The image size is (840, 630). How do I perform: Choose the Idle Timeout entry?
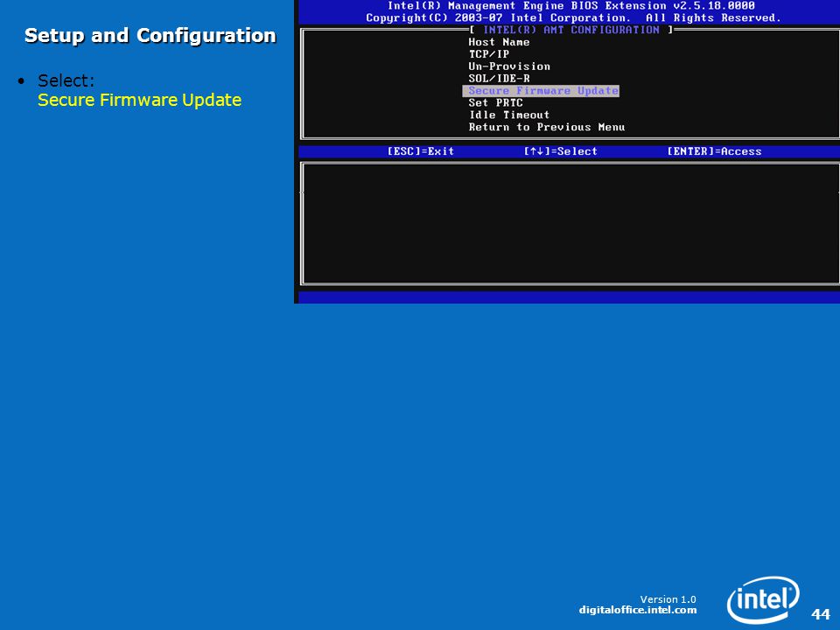(x=509, y=115)
